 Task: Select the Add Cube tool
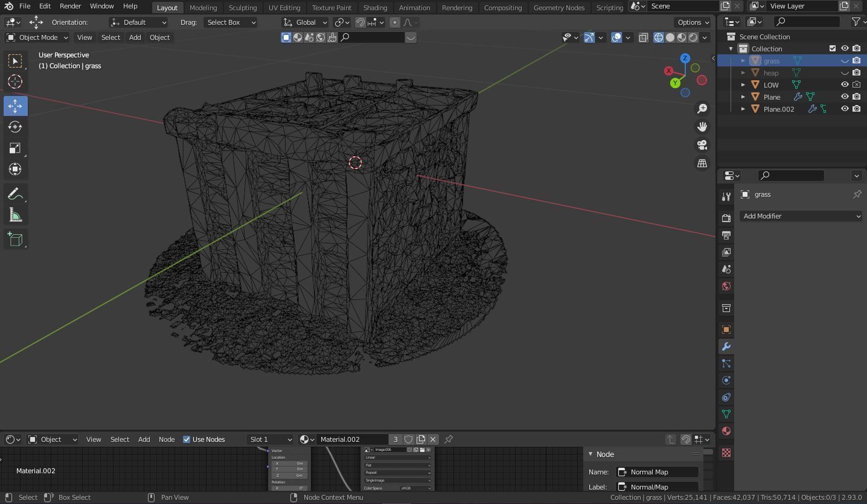click(15, 240)
